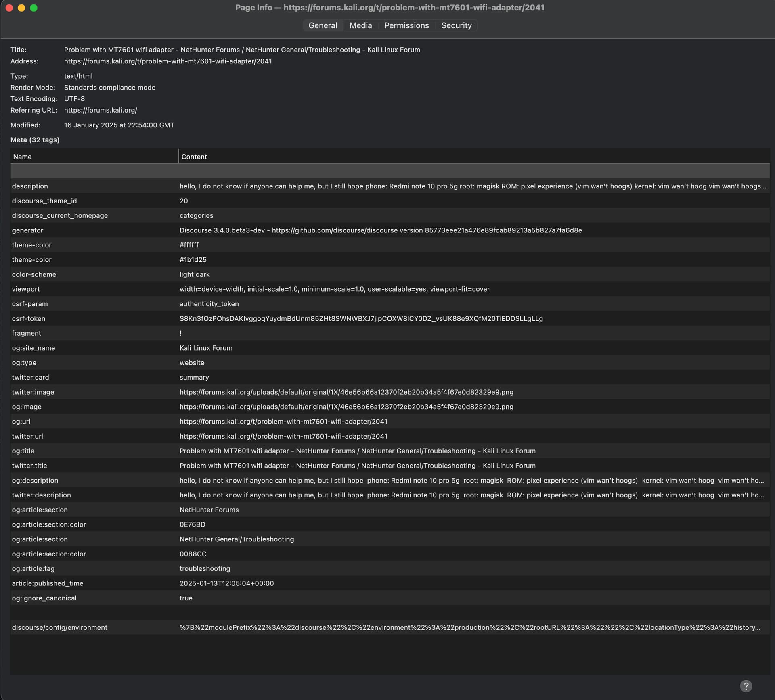
Task: Select the csrf-token row
Action: coord(390,319)
